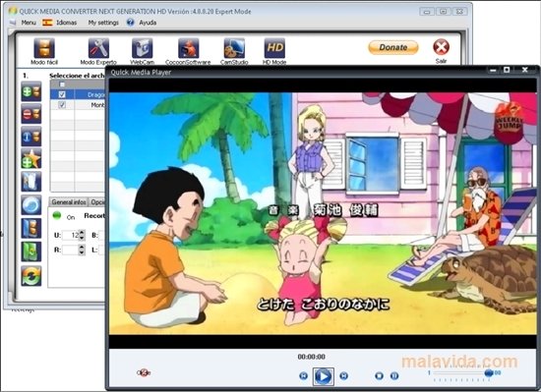The height and width of the screenshot is (392, 541).
Task: Open the WebCam capture tool
Action: (143, 48)
